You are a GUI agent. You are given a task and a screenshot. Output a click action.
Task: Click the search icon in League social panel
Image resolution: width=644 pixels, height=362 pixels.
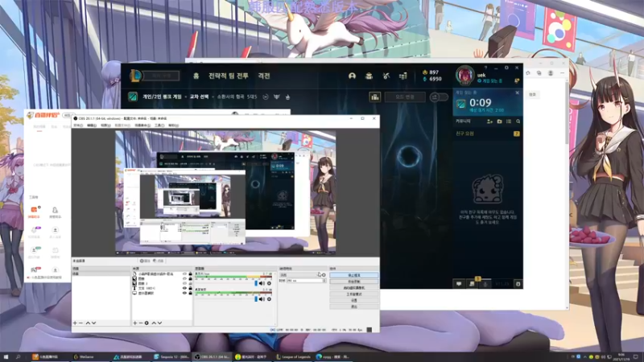point(518,121)
